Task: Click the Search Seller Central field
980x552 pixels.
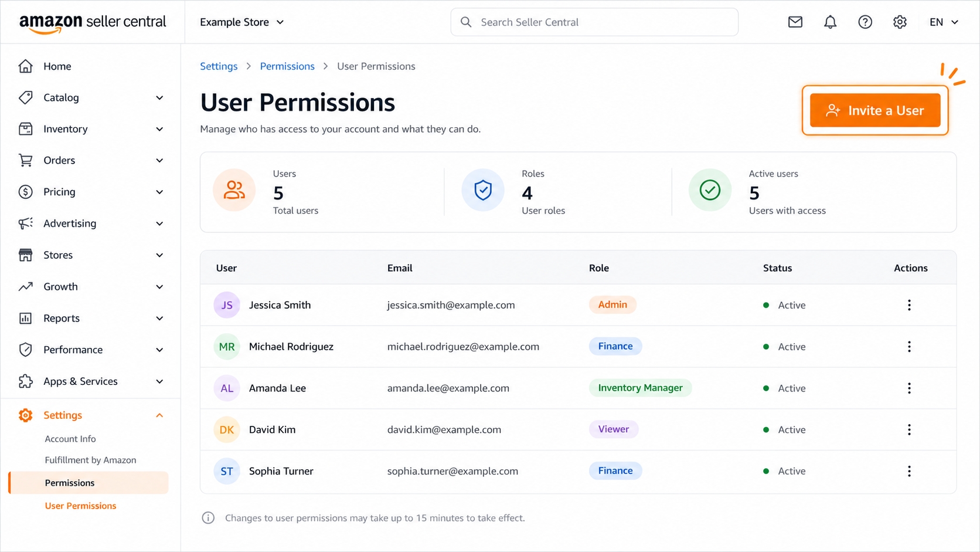Action: coord(594,22)
